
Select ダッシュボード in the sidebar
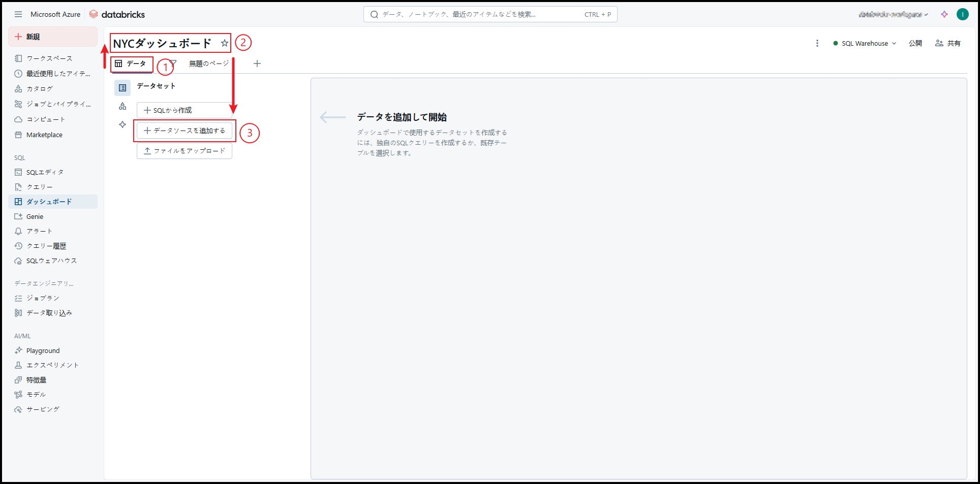pos(53,202)
